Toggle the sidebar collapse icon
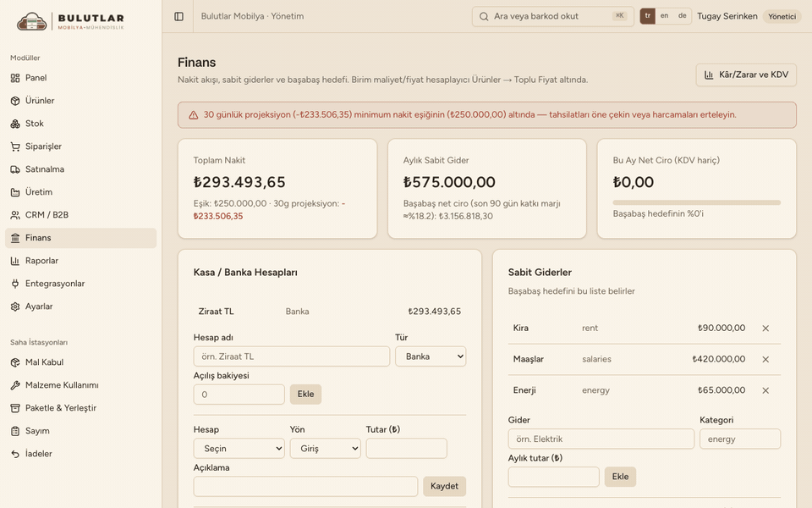This screenshot has height=508, width=812. pos(178,17)
